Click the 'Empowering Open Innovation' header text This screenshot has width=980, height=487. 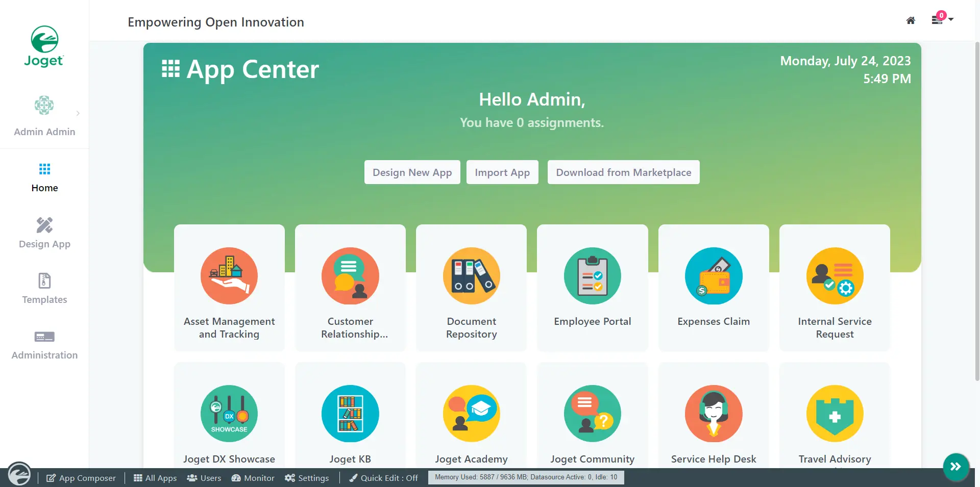tap(216, 22)
